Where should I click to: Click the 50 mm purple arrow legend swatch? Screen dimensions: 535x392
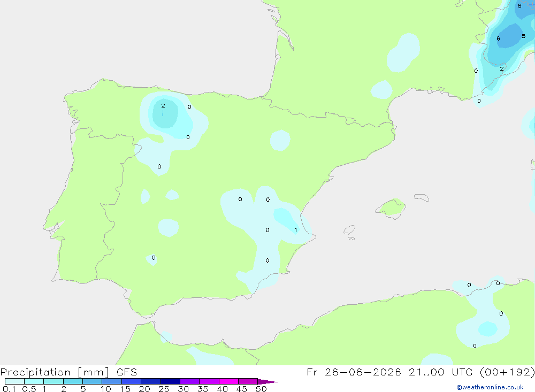tap(267, 382)
